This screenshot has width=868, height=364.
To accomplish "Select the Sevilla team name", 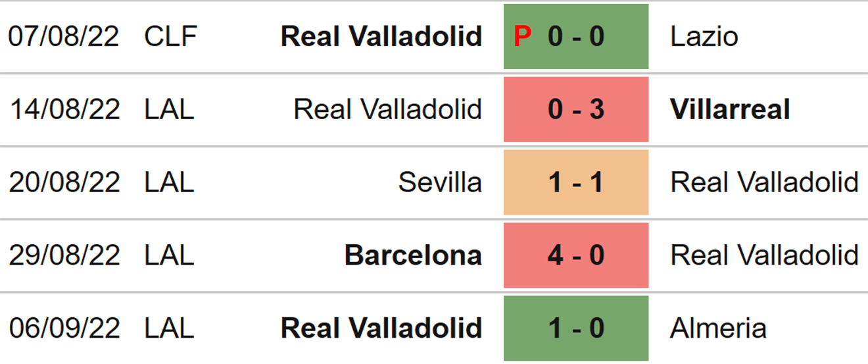I will [440, 182].
